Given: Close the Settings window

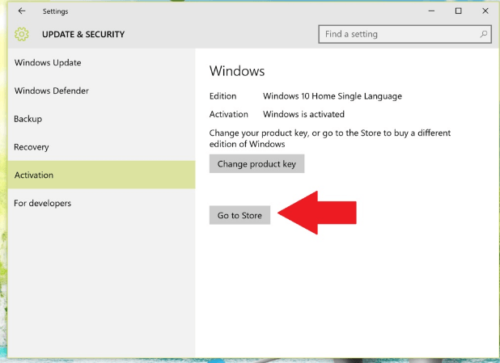Looking at the screenshot, I should (485, 11).
